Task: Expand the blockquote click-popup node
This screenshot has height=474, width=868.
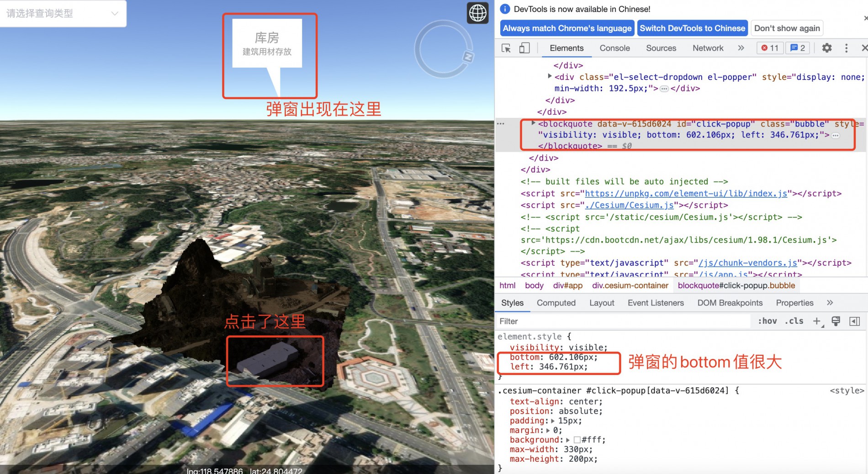Action: [x=533, y=123]
